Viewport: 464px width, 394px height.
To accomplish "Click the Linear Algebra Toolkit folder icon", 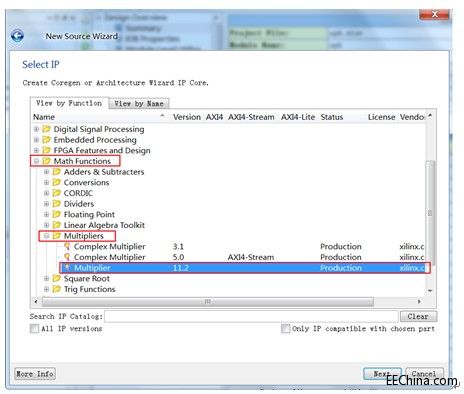I will point(57,225).
